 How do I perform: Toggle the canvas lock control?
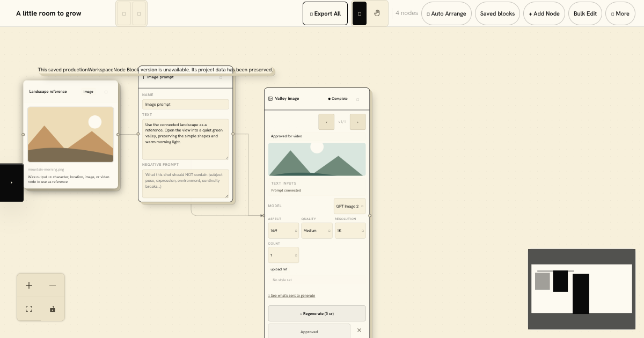tap(53, 309)
